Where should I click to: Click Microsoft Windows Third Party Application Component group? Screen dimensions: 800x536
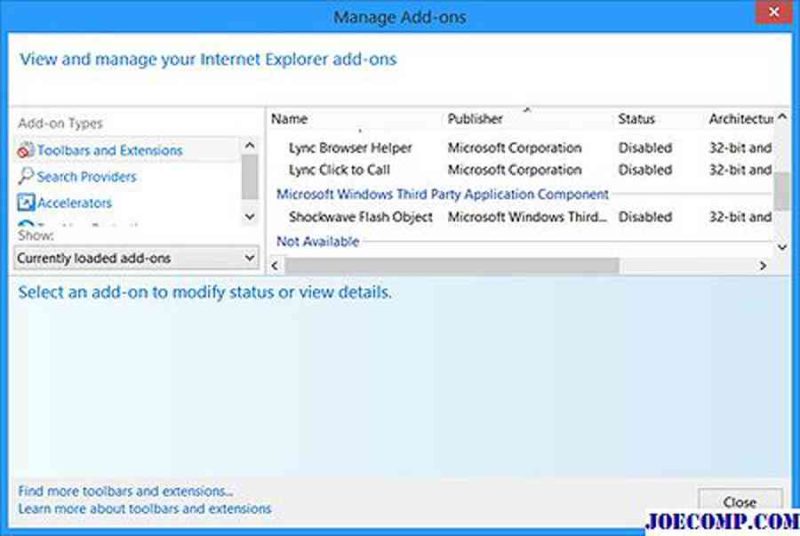coord(442,194)
